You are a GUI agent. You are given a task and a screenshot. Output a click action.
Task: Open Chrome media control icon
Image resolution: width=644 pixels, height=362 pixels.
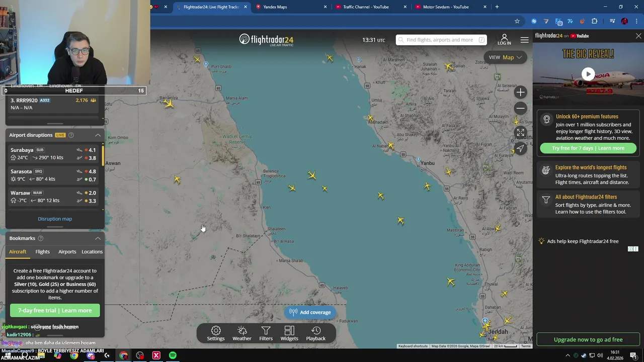coord(612,21)
